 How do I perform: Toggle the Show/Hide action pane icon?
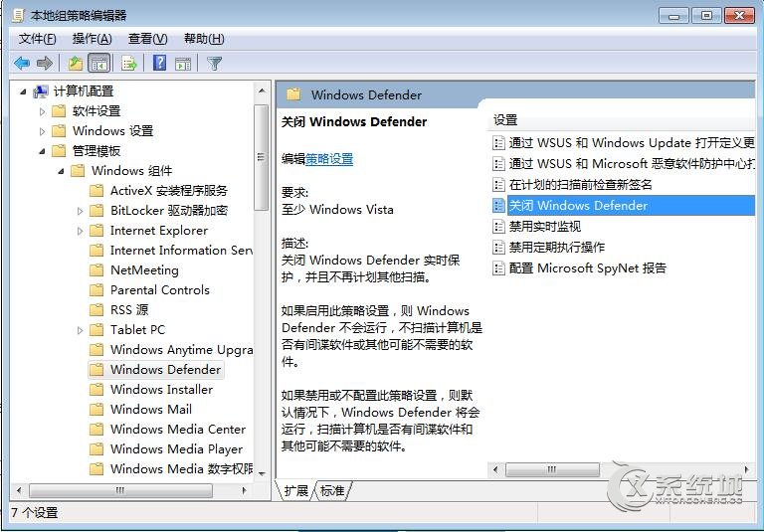click(183, 64)
